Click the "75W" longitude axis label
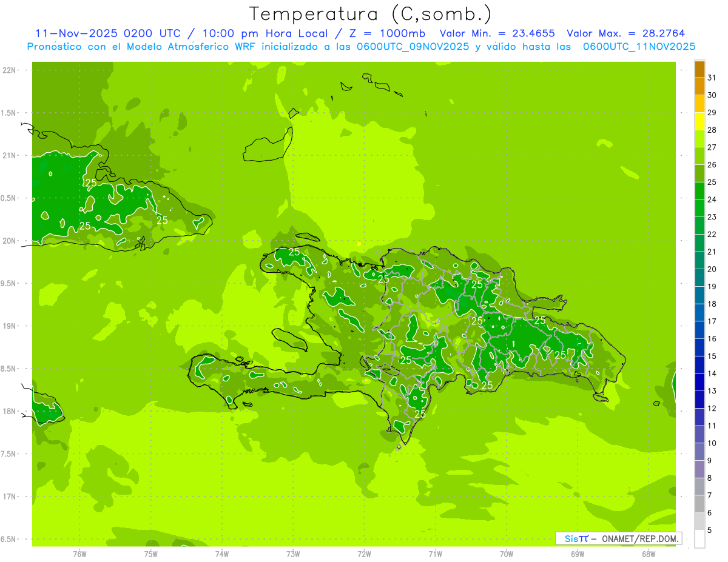Viewport: 728px width, 562px height. coord(151,554)
